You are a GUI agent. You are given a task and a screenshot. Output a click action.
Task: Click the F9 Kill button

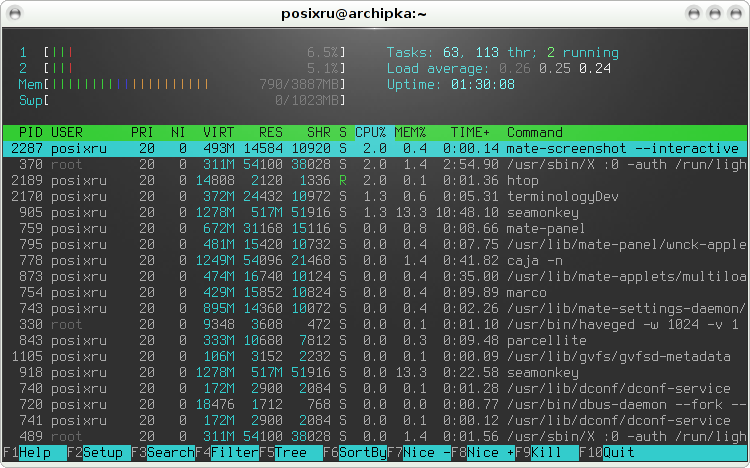click(x=548, y=452)
